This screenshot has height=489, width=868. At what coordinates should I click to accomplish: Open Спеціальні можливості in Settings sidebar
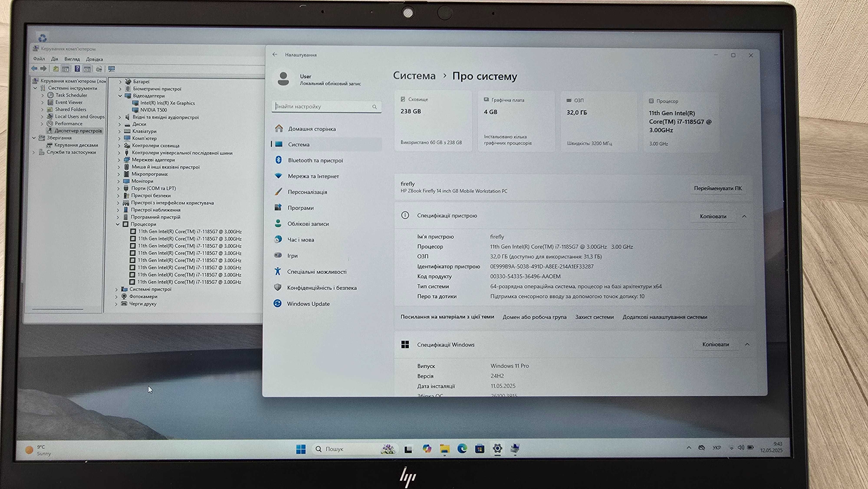pyautogui.click(x=317, y=271)
